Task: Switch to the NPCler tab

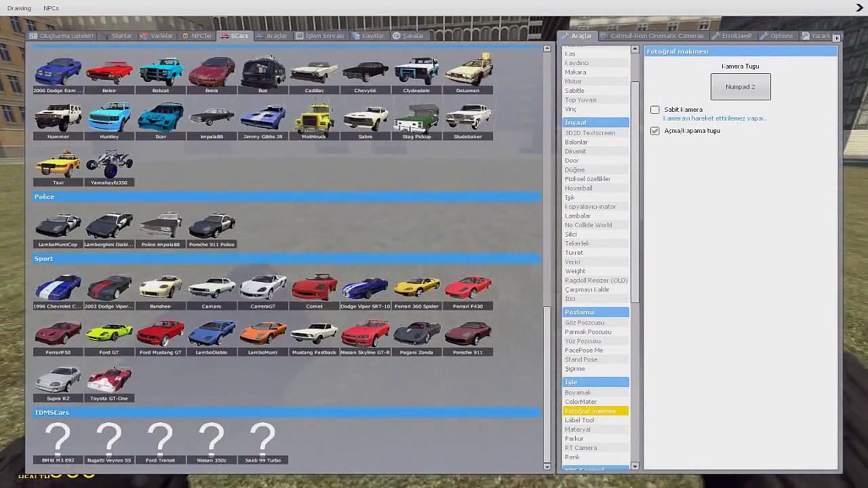Action: point(197,36)
